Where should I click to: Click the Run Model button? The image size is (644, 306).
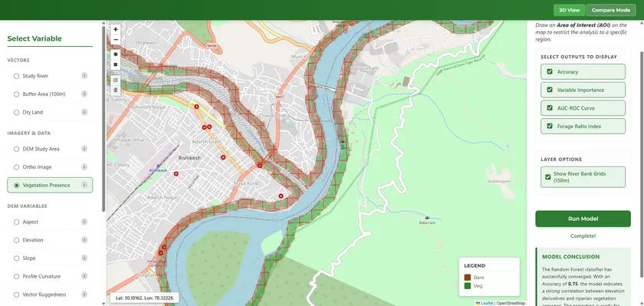(x=583, y=219)
